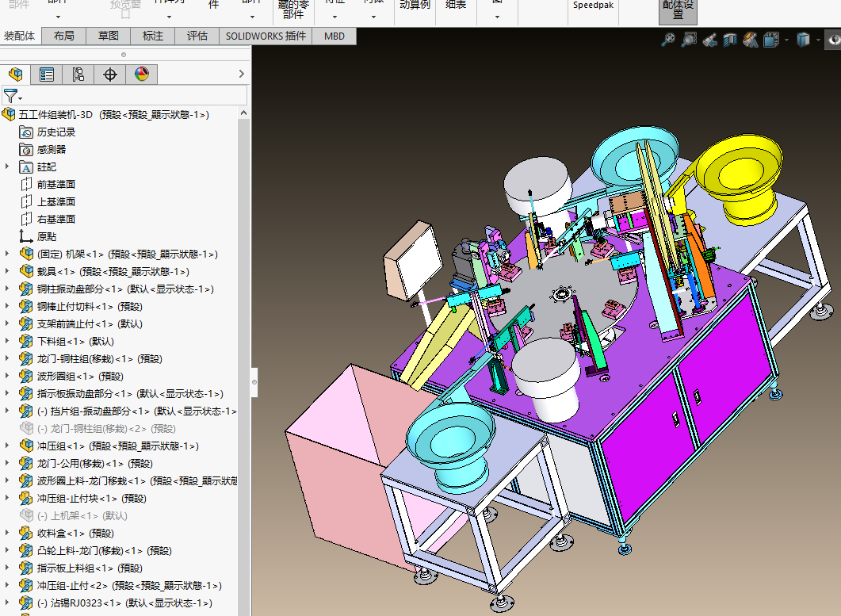Open the PropertyManager tab icon
This screenshot has width=841, height=616.
[x=47, y=75]
